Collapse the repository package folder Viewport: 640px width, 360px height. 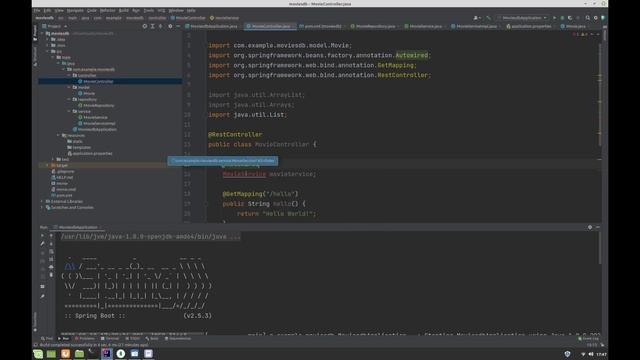click(x=69, y=99)
